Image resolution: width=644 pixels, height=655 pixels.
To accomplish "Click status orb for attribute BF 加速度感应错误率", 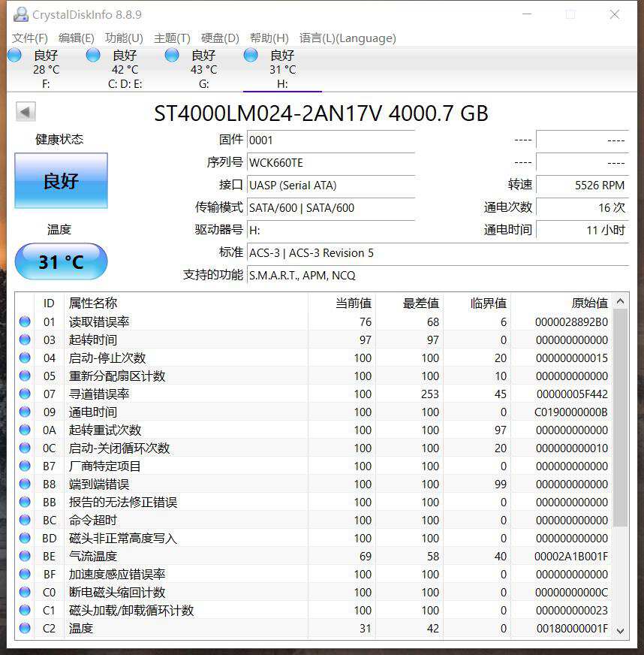I will (x=25, y=574).
